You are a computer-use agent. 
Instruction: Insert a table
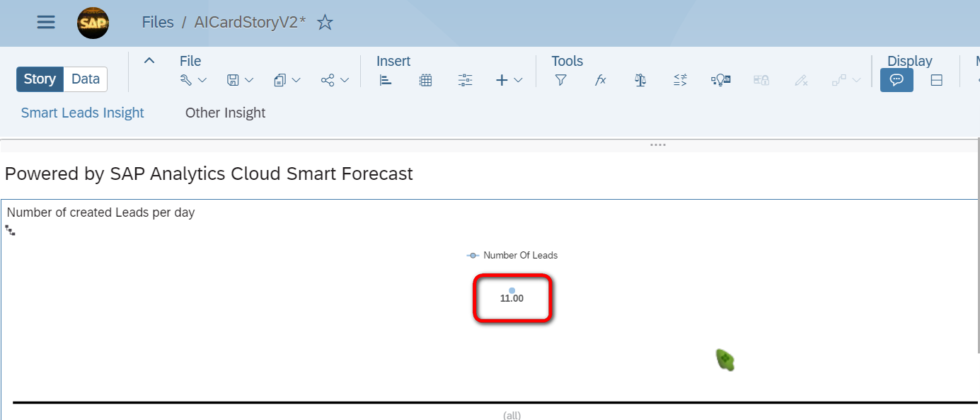tap(425, 81)
